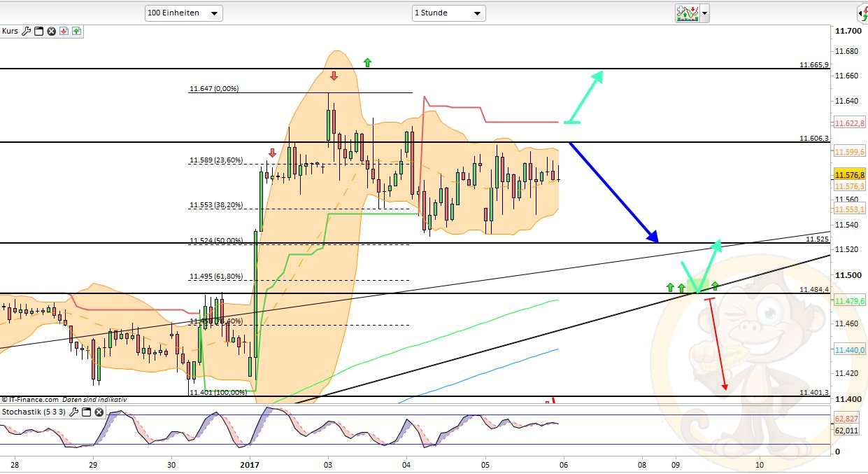Open the 100 Einheiten dropdown
Screen dimensions: 868x474
[x=184, y=13]
